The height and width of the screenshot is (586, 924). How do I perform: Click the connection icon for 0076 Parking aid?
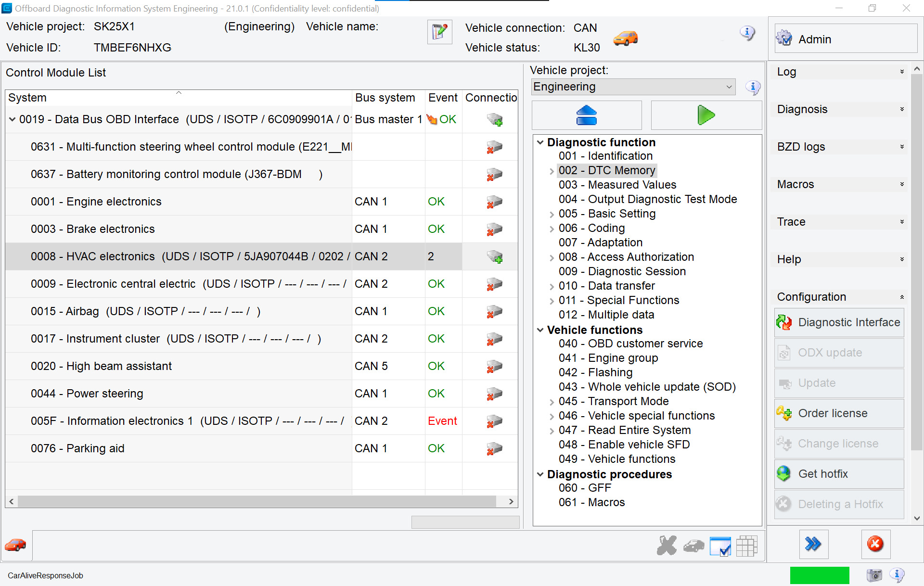pyautogui.click(x=494, y=448)
